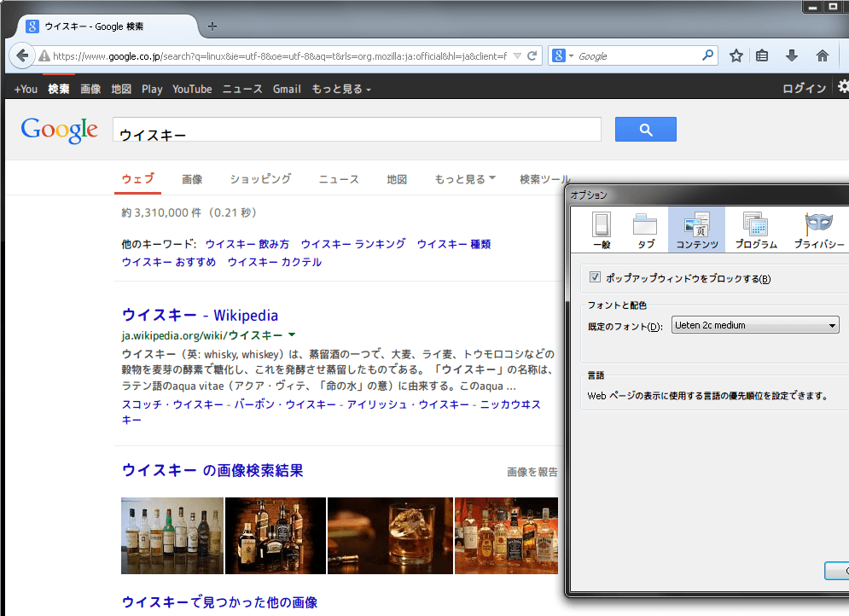Click the blue search magnifier button
Viewport: 849px width, 616px height.
(645, 130)
